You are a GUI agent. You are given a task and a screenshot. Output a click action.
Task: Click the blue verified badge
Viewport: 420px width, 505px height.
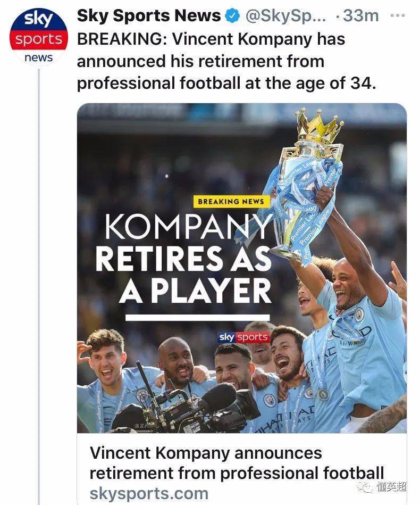tap(232, 16)
